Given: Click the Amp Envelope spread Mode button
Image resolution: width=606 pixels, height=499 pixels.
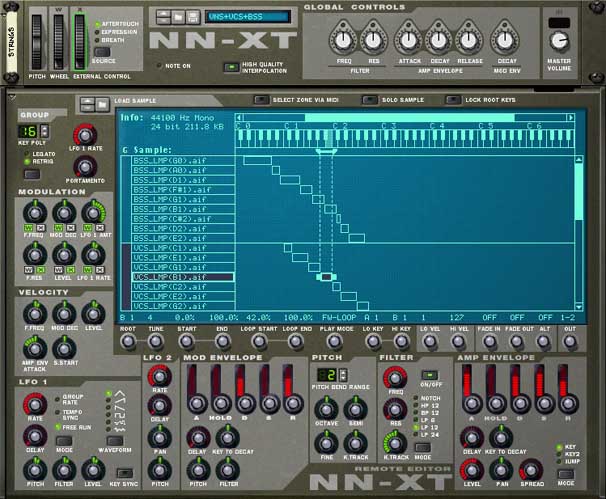Looking at the screenshot, I should point(565,473).
